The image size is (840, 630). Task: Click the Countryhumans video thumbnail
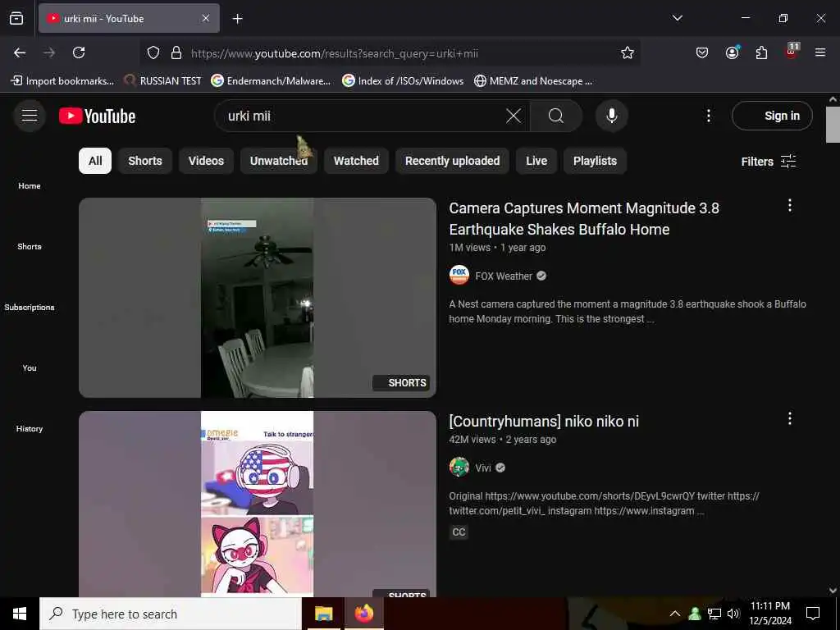coord(257,504)
